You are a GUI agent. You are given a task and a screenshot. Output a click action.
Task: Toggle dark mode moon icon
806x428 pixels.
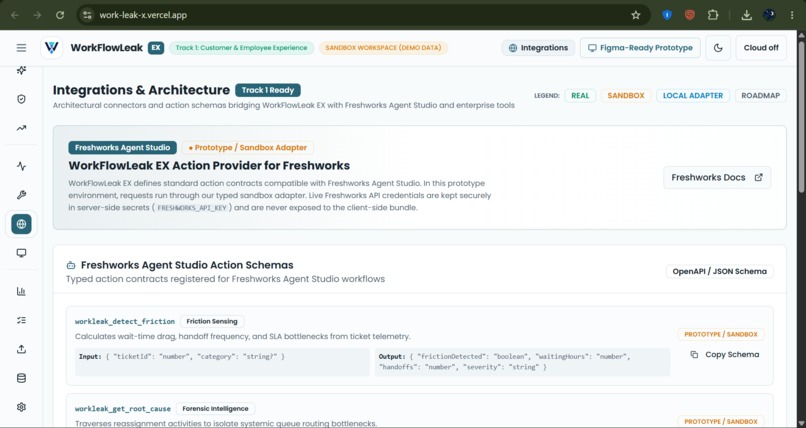point(718,48)
